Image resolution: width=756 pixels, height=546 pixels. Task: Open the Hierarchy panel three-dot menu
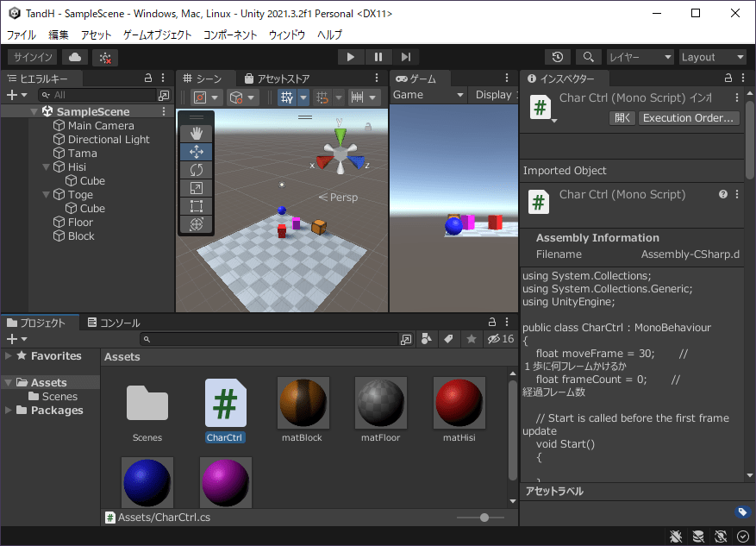163,78
